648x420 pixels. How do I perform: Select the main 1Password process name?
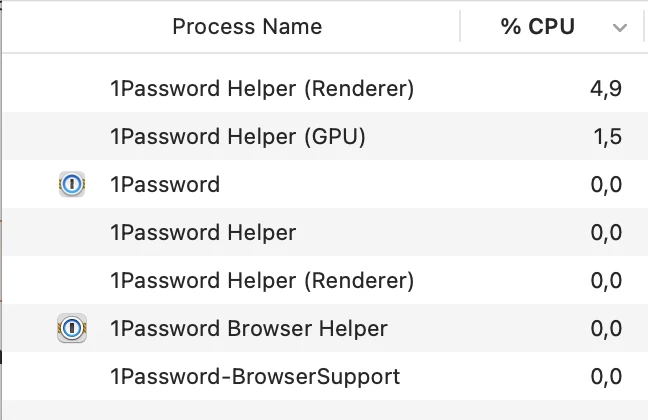coord(165,184)
